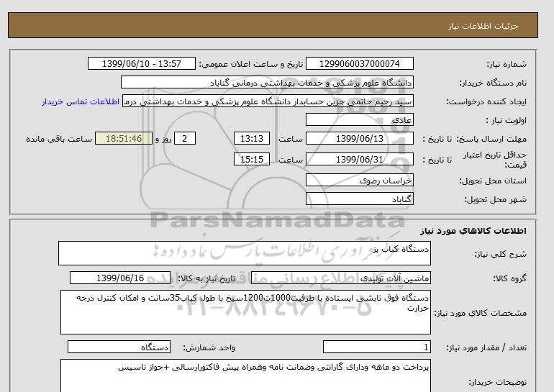The width and height of the screenshot is (554, 392).
Task: Click delivery province field خراسان رضوی
Action: [359, 180]
